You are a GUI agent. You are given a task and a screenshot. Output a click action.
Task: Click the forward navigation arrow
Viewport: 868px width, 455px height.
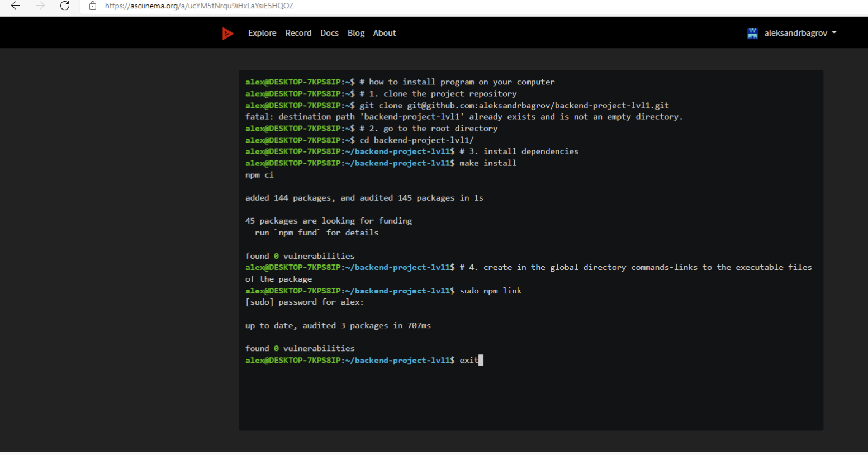coord(39,7)
